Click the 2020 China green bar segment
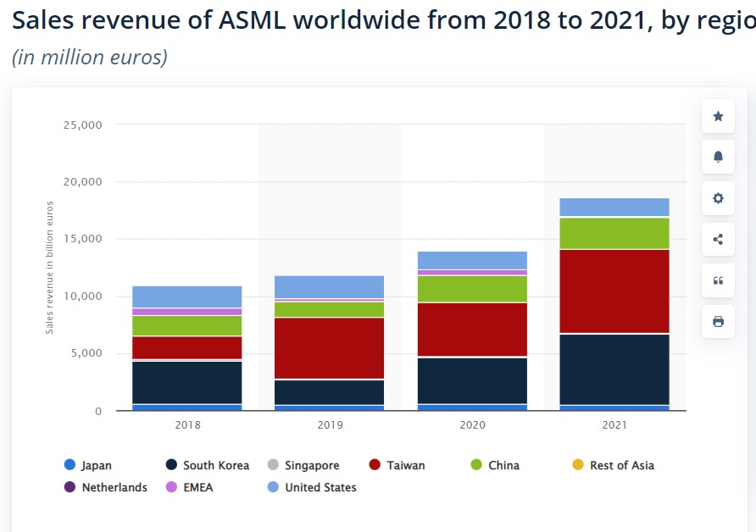The width and height of the screenshot is (756, 532). point(472,289)
